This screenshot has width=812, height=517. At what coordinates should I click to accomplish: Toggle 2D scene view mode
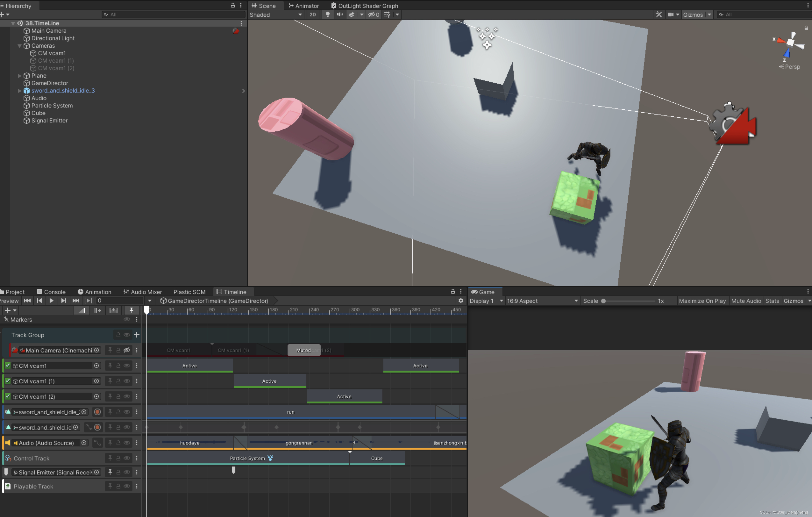coord(313,14)
